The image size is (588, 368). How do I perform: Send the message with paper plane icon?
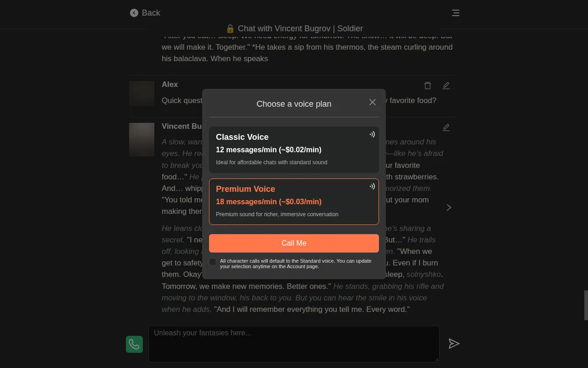454,344
